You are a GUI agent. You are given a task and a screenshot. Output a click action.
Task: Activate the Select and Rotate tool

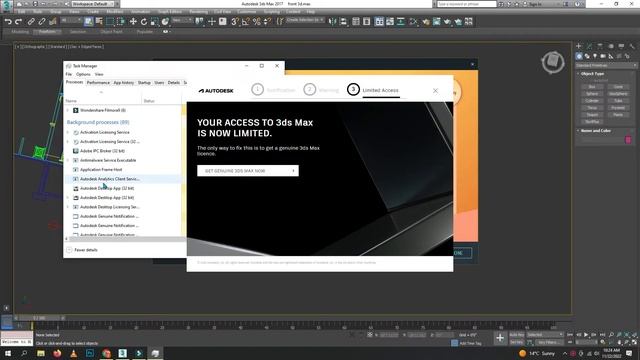[144, 22]
